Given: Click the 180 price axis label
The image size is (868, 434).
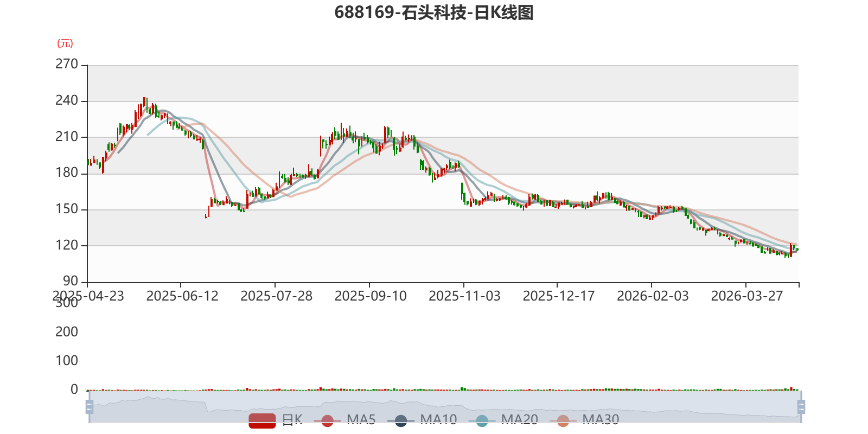Looking at the screenshot, I should point(67,173).
